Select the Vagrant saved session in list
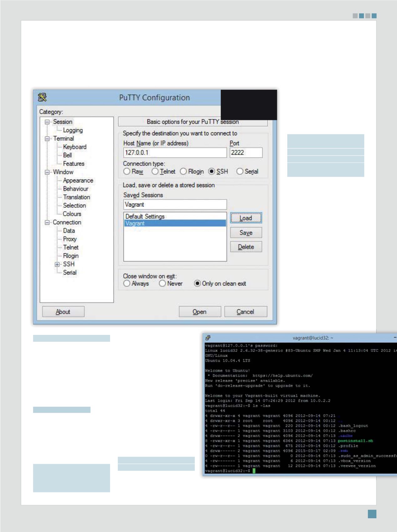Image resolution: width=397 pixels, height=532 pixels. pos(175,223)
